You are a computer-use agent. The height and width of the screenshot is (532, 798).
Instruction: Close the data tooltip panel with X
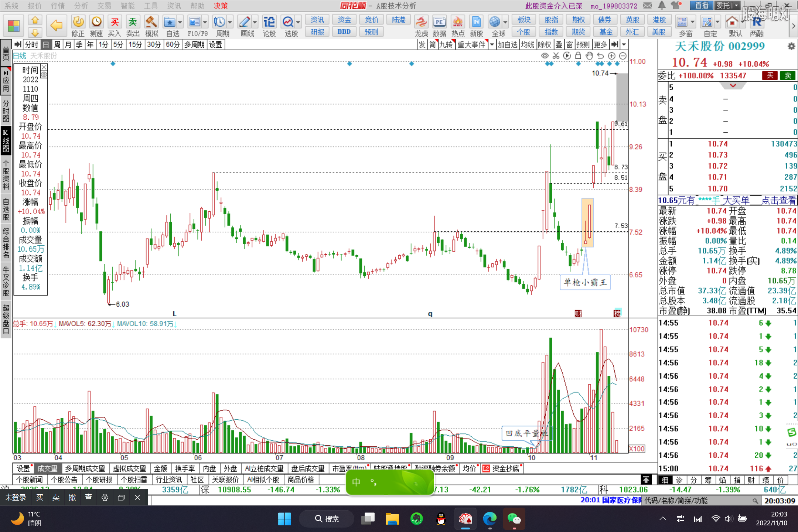[x=44, y=67]
